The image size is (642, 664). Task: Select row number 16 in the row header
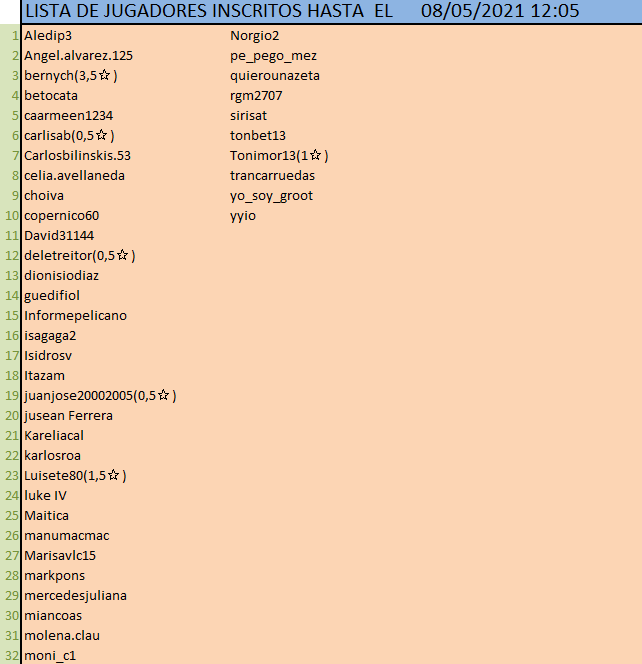point(11,336)
